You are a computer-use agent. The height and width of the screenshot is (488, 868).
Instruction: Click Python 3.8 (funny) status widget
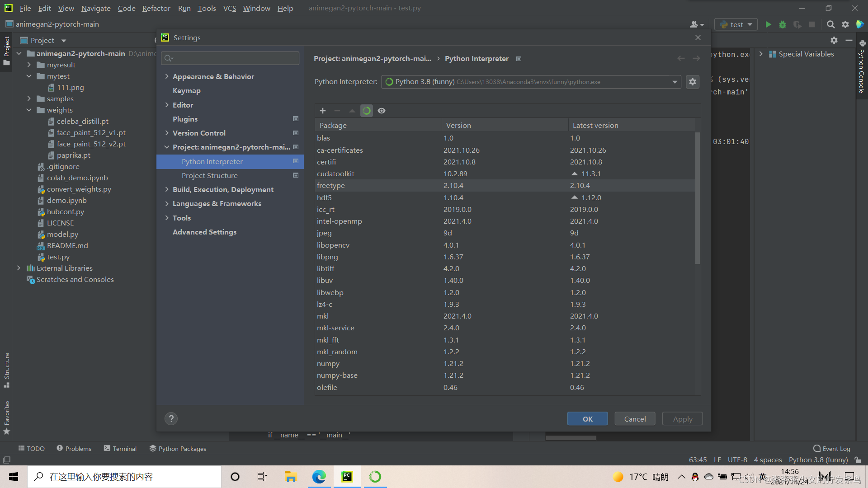click(818, 460)
